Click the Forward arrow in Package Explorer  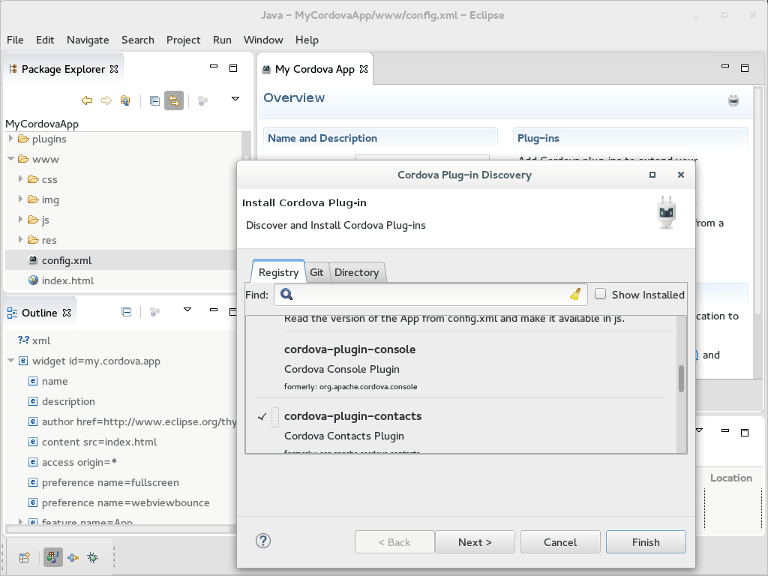click(x=106, y=101)
